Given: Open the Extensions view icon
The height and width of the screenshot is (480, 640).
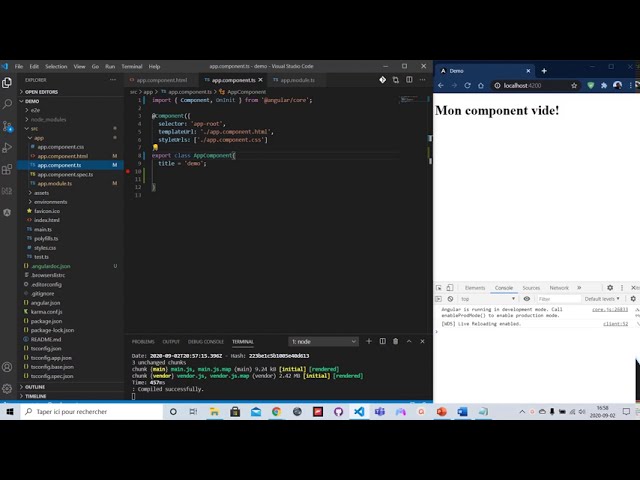Looking at the screenshot, I should pyautogui.click(x=7, y=169).
